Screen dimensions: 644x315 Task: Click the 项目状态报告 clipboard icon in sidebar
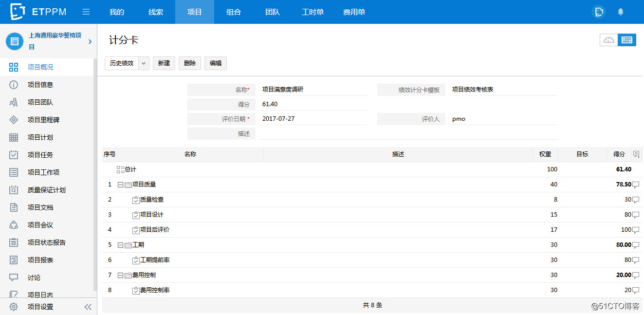click(x=14, y=242)
